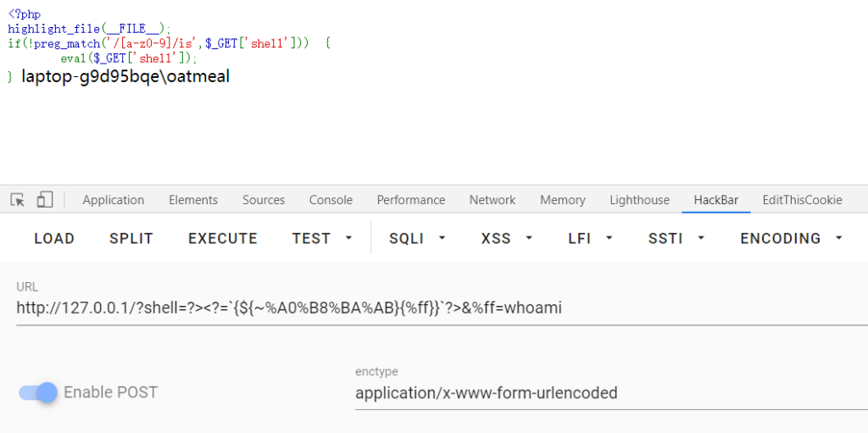Viewport: 868px width, 433px height.
Task: Click the whoami output text laptop-g9d95bqe\oatmeal
Action: click(125, 77)
